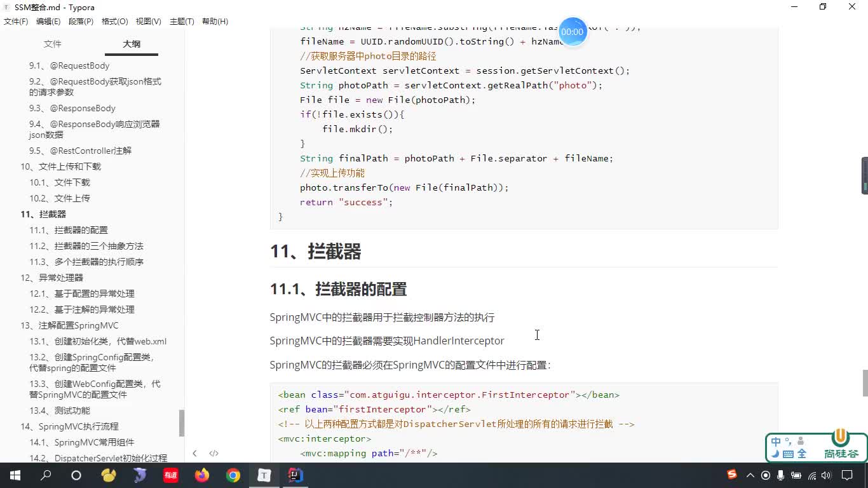Go to 11.3、多个拦截器的执行顺序 in outline
The height and width of the screenshot is (488, 868).
(x=86, y=262)
